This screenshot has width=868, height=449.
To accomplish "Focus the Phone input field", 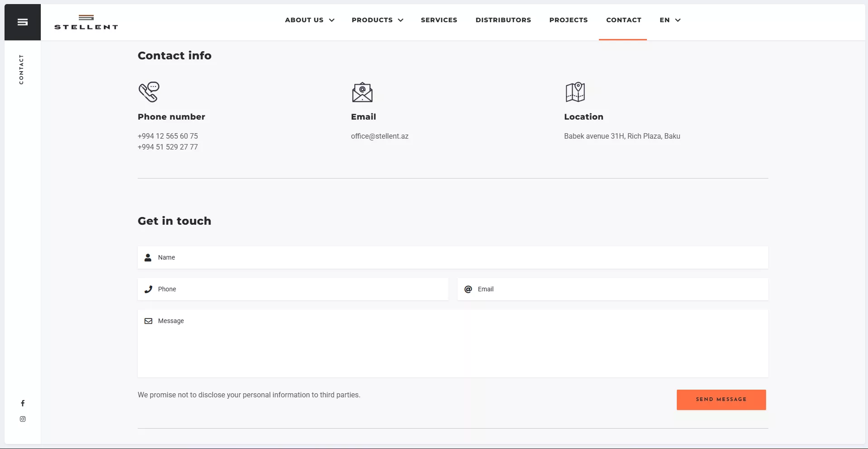I will [x=299, y=290].
